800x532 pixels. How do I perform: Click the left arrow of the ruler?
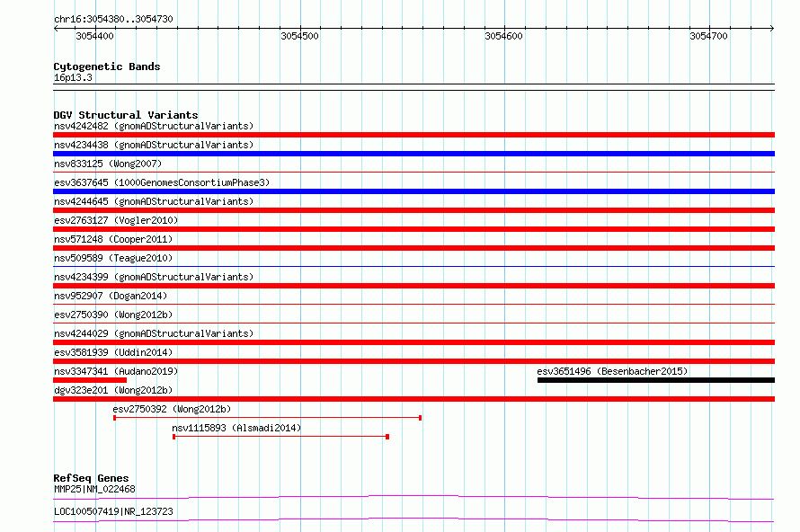click(56, 29)
